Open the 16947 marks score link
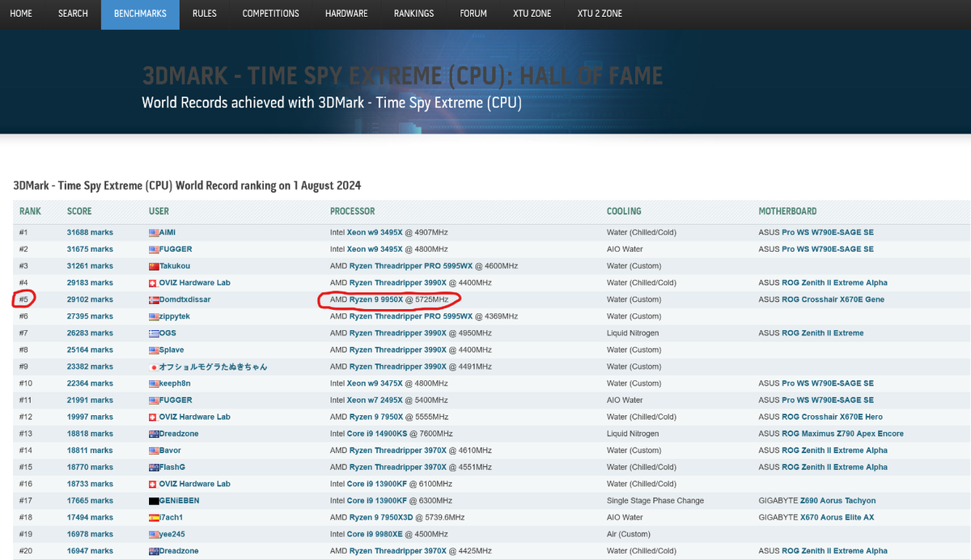This screenshot has height=560, width=971. click(90, 551)
